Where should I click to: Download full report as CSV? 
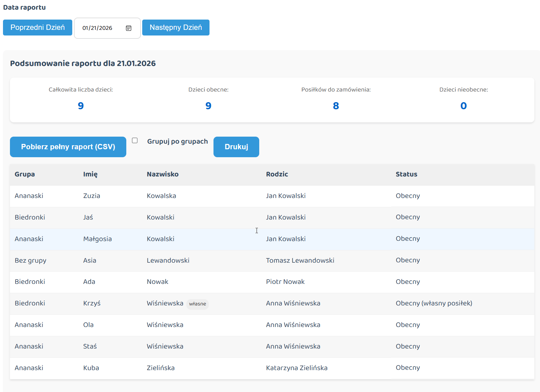(68, 147)
